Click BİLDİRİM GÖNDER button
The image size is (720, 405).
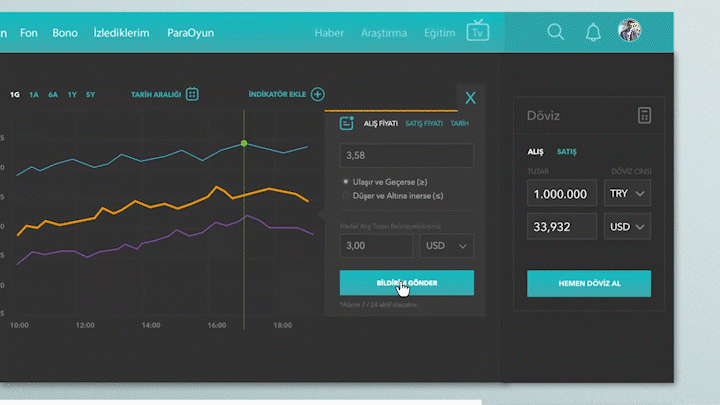407,283
